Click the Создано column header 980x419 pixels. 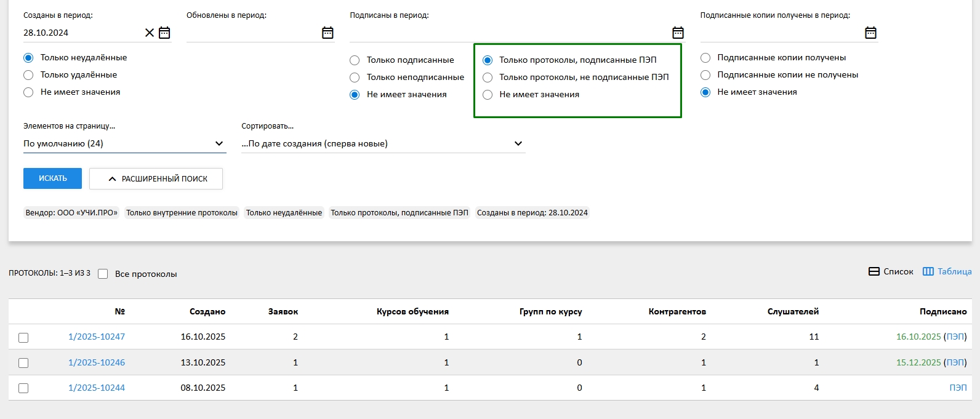point(207,311)
